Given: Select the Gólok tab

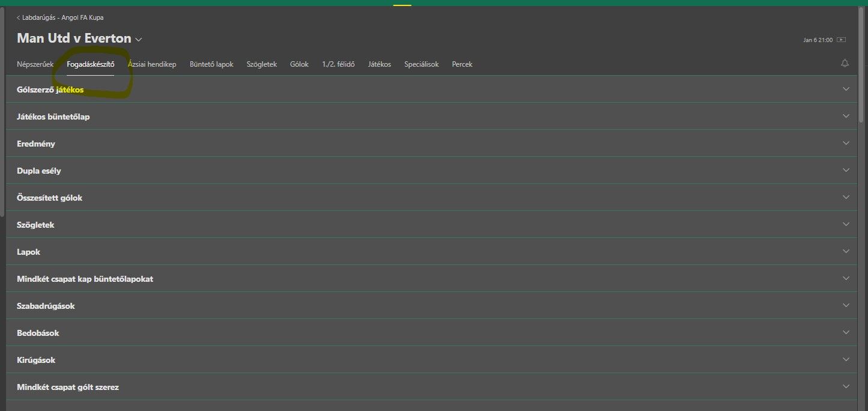Looking at the screenshot, I should 299,64.
